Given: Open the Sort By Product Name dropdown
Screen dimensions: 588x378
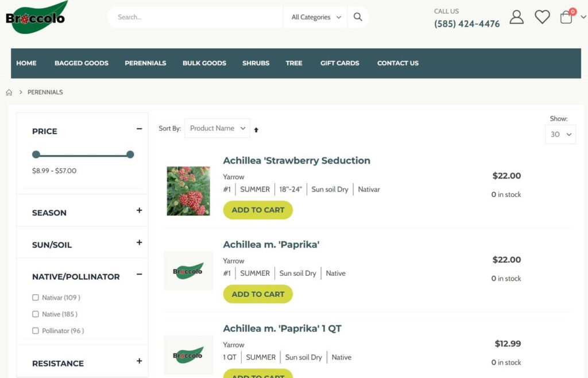Looking at the screenshot, I should [217, 129].
